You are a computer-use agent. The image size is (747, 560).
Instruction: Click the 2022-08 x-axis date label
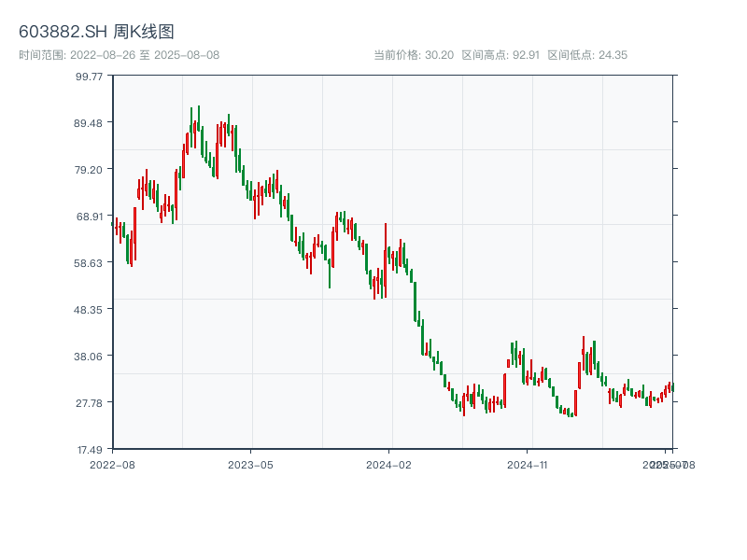(x=112, y=464)
